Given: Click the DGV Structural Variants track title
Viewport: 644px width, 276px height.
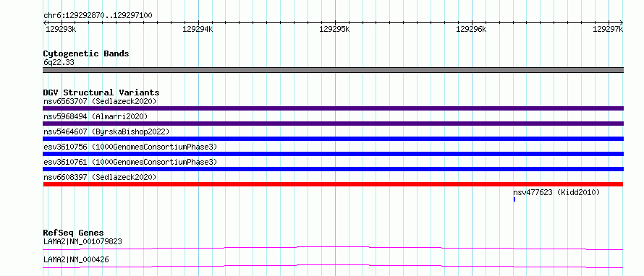Looking at the screenshot, I should 101,92.
